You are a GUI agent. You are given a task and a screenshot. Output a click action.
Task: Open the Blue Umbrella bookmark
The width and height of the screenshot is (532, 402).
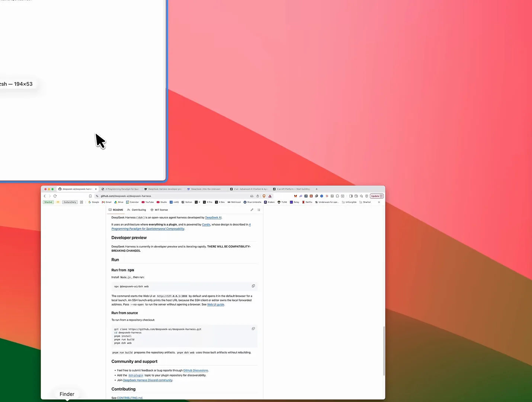pyautogui.click(x=253, y=202)
